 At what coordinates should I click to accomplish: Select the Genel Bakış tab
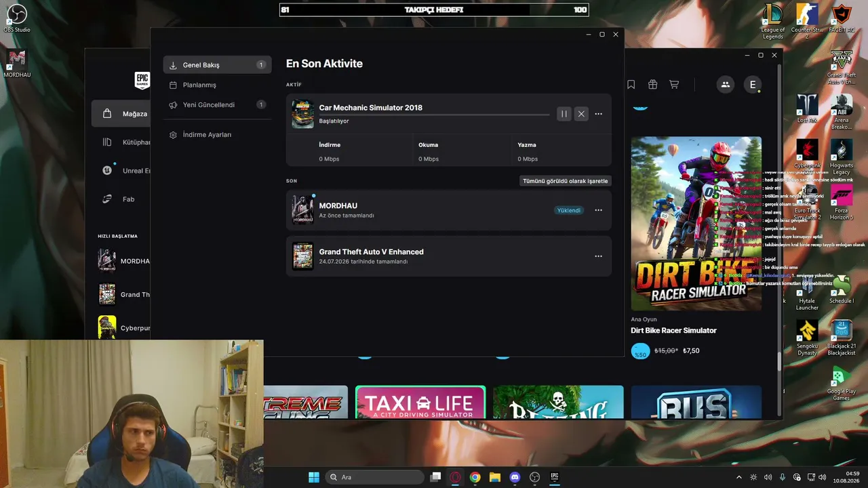coord(217,65)
